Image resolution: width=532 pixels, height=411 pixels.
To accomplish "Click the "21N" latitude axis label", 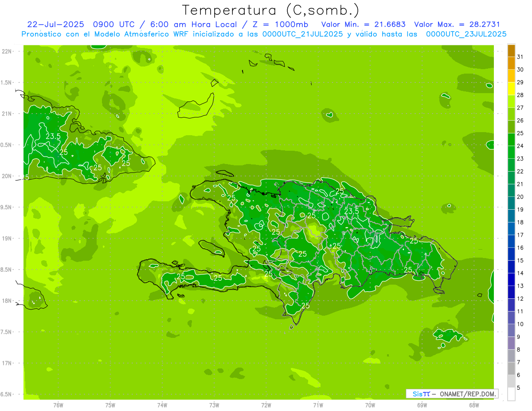I will coord(7,114).
